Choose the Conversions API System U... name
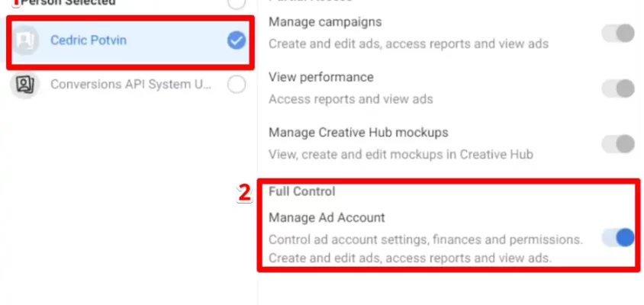This screenshot has height=305, width=644. [130, 84]
